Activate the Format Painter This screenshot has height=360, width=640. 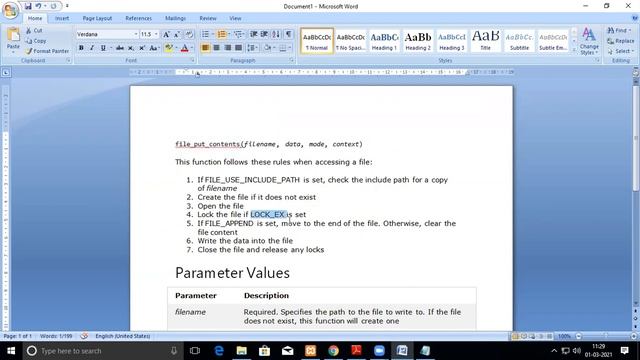coord(47,51)
